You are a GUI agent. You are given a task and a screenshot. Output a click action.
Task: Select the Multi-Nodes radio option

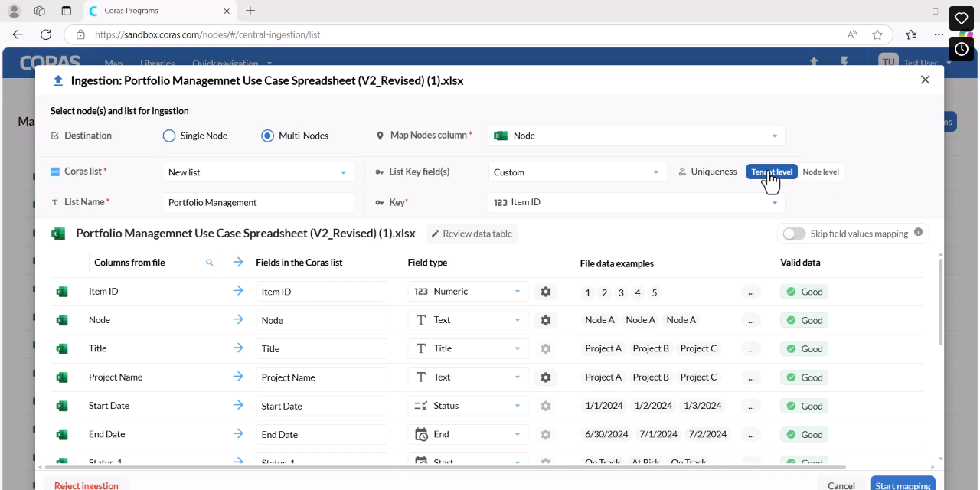tap(267, 136)
